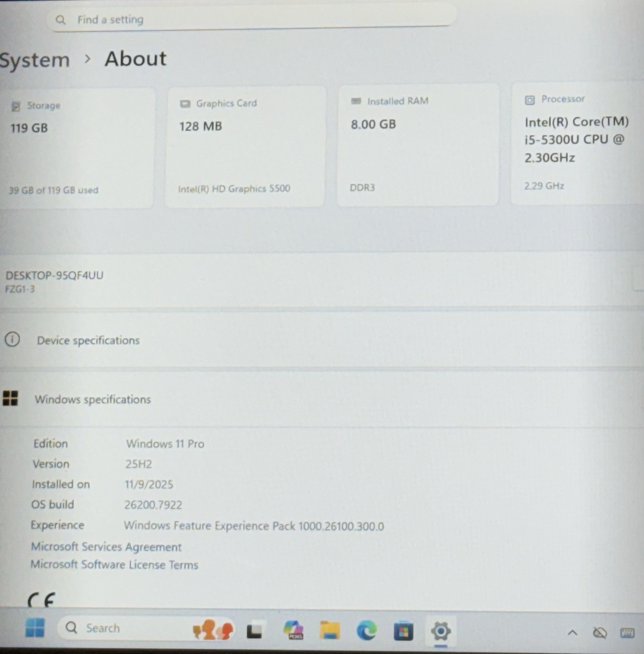644x654 pixels.
Task: Open the Windows Start menu
Action: 35,628
